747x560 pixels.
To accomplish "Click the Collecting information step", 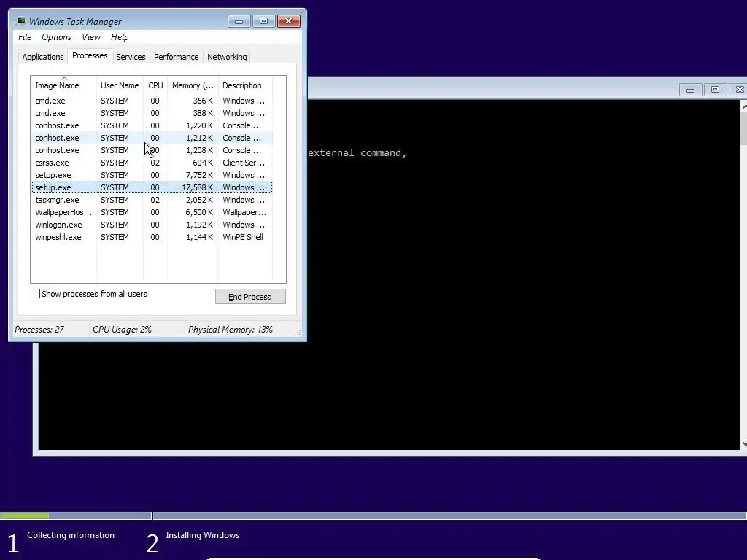I will [71, 535].
